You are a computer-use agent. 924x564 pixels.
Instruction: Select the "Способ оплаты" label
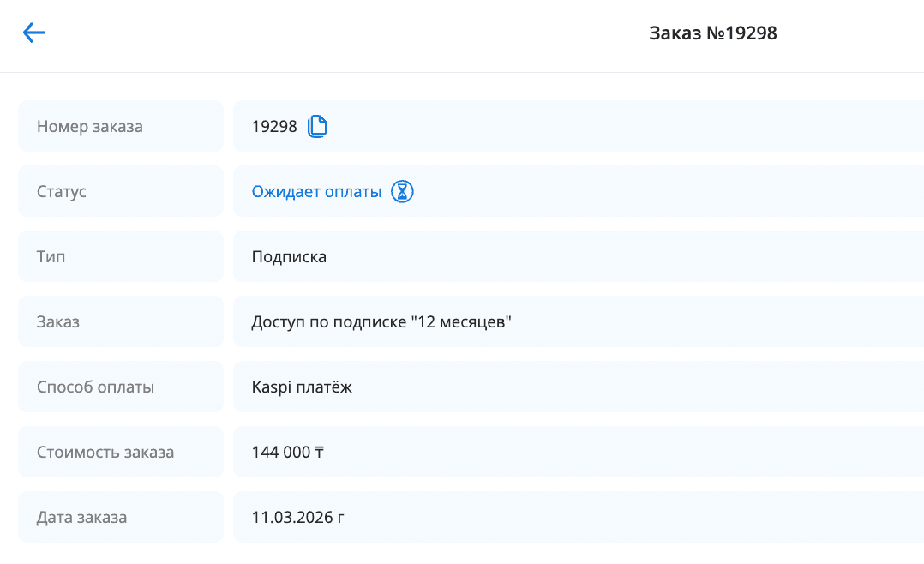click(95, 387)
